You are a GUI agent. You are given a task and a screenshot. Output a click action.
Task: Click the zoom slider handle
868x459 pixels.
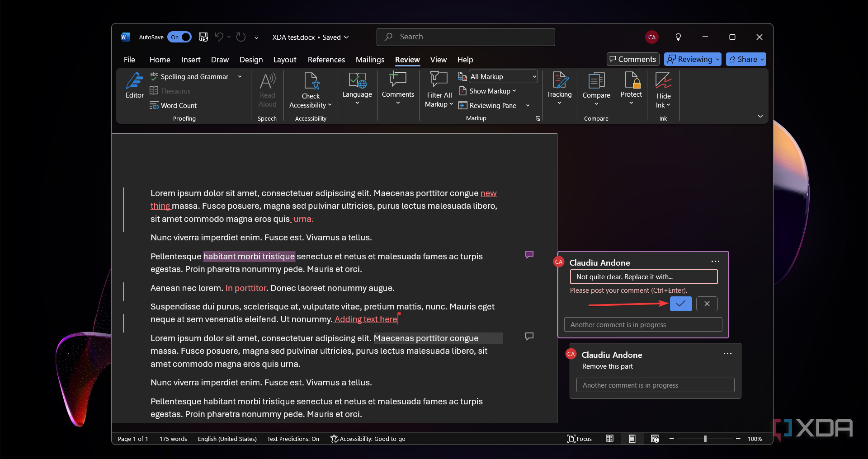coord(705,439)
